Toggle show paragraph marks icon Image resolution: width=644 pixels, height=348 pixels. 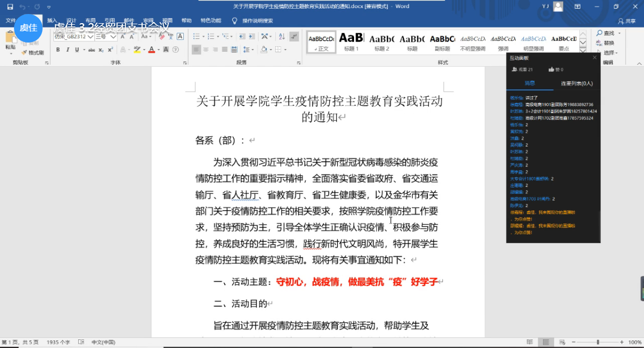294,37
